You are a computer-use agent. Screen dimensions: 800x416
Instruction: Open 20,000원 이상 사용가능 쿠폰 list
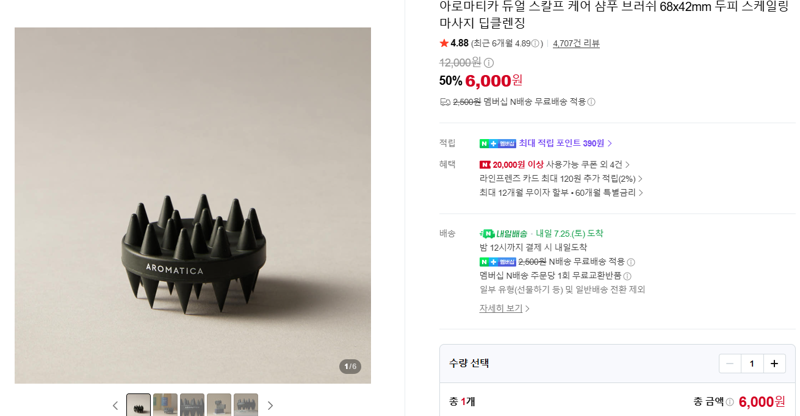[x=555, y=164]
